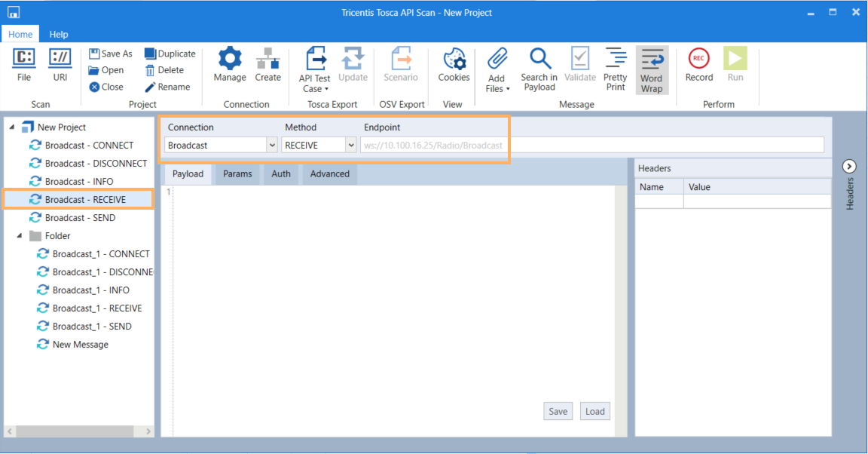The height and width of the screenshot is (454, 868).
Task: Open the Method dropdown showing RECEIVE
Action: [x=350, y=145]
